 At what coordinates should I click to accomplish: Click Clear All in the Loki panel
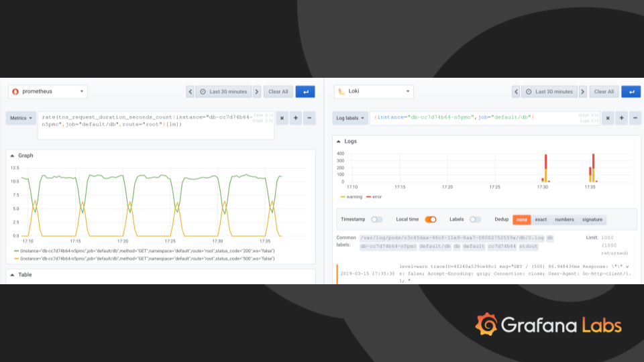604,92
